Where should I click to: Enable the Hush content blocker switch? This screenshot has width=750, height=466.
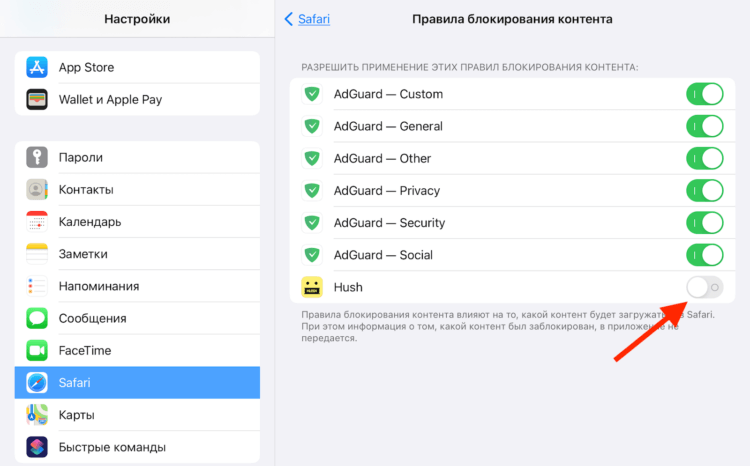(x=704, y=287)
